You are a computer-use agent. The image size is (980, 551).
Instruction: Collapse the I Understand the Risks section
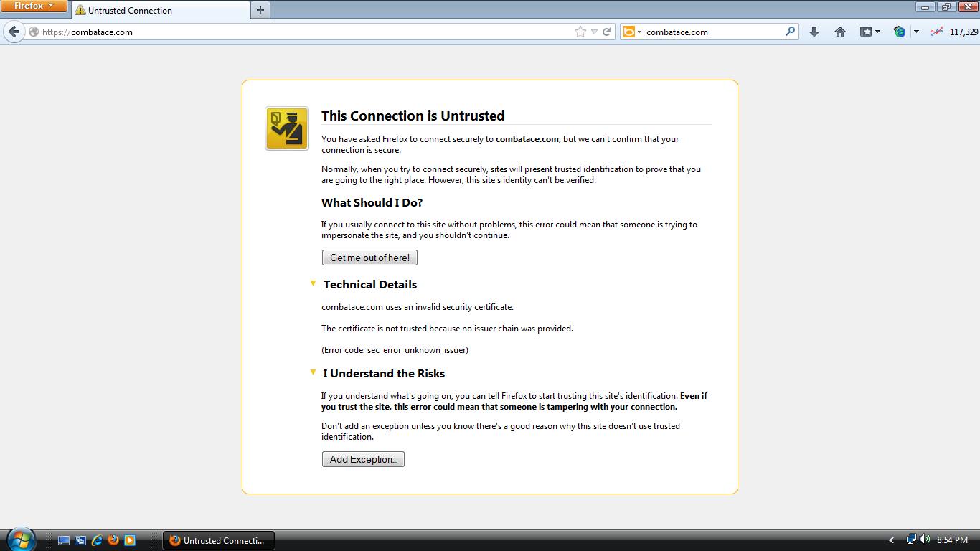click(313, 372)
